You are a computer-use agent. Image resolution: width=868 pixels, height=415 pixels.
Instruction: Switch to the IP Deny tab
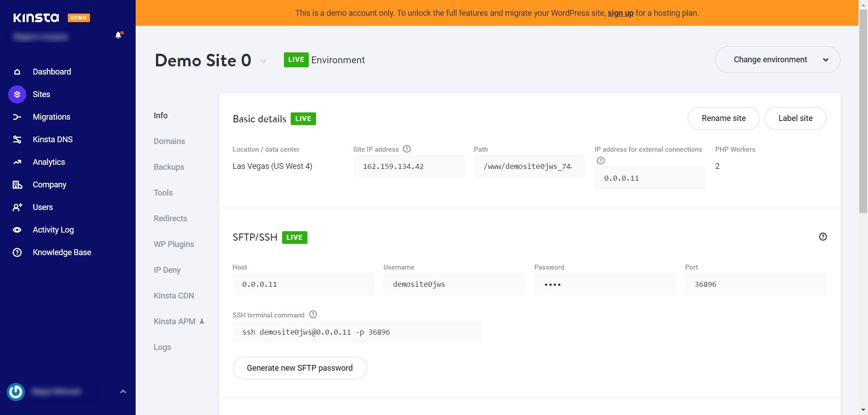pos(167,270)
